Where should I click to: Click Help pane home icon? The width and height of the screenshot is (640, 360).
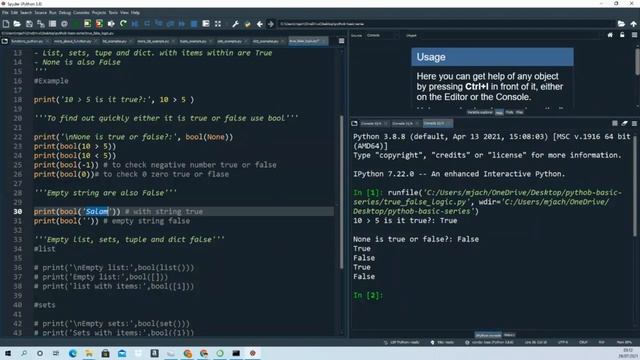pyautogui.click(x=610, y=36)
